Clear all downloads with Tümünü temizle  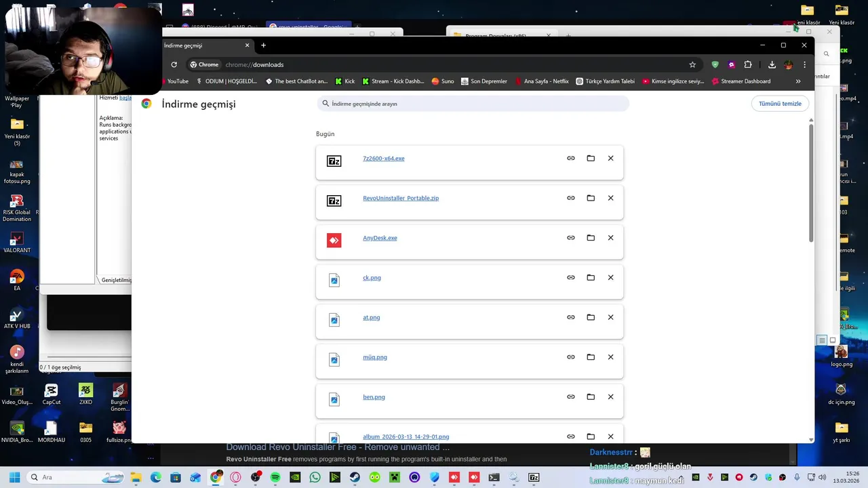pos(780,104)
